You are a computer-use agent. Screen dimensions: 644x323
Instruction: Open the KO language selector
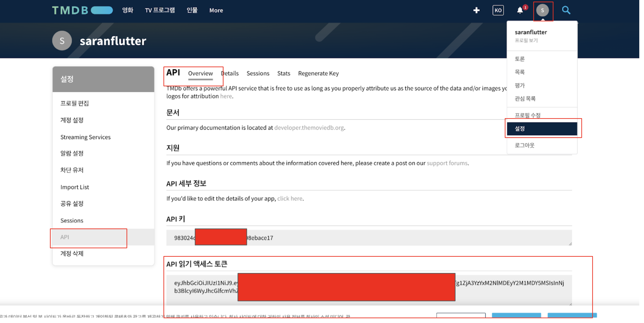click(498, 10)
